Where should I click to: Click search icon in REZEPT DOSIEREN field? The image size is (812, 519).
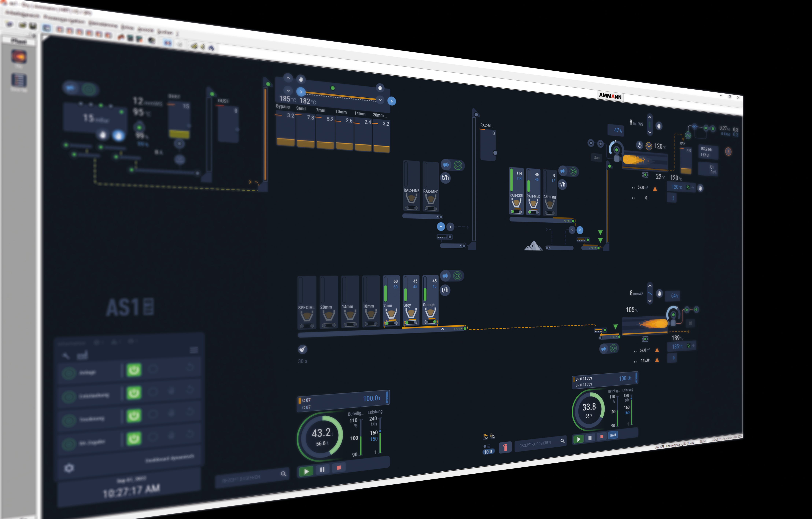click(284, 474)
